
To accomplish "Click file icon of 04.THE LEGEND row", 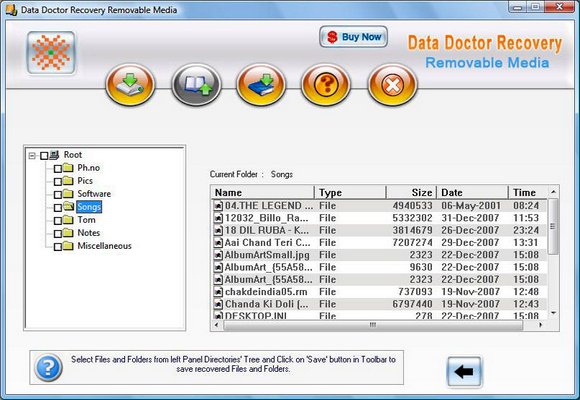I will tap(219, 206).
